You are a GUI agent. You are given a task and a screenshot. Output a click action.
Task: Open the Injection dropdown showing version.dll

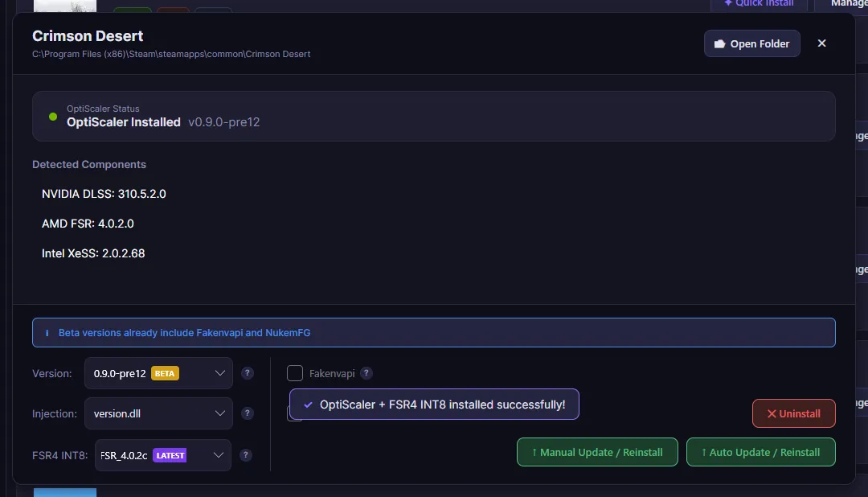158,413
